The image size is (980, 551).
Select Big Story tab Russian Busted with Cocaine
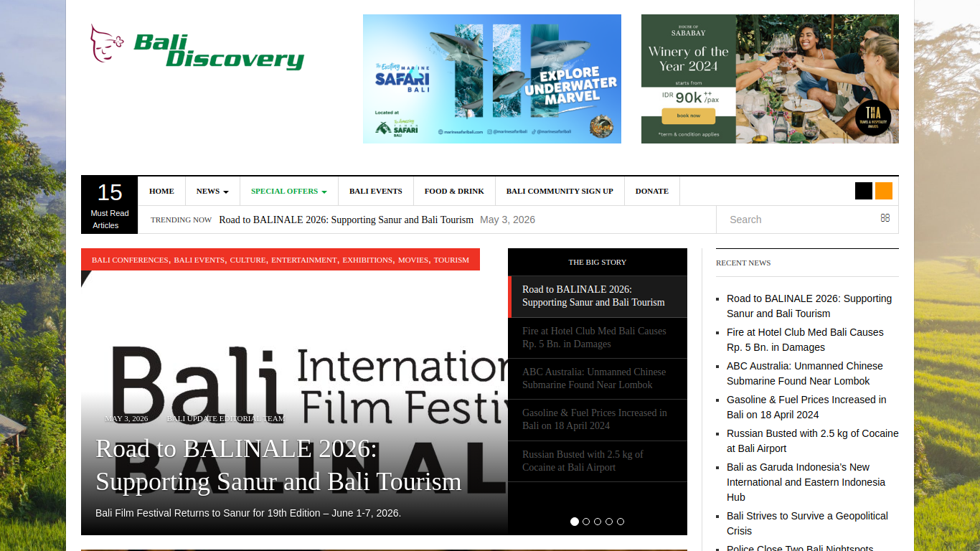598,461
